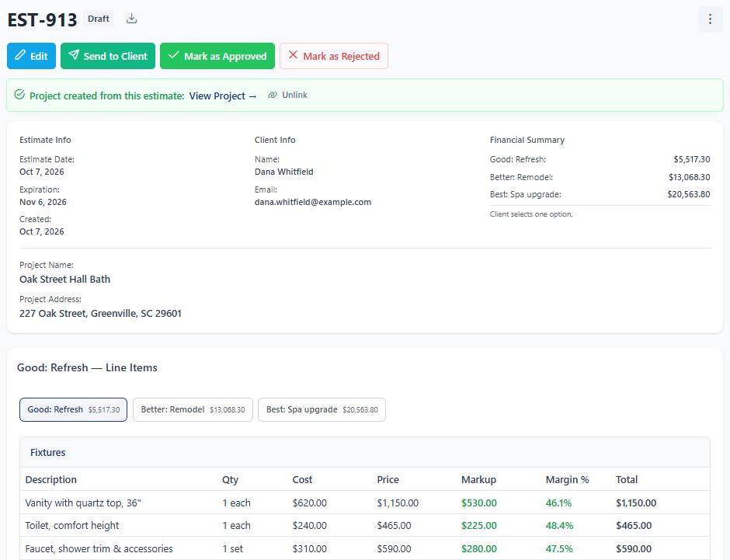
Task: Open the three-dot more options menu
Action: pyautogui.click(x=710, y=19)
